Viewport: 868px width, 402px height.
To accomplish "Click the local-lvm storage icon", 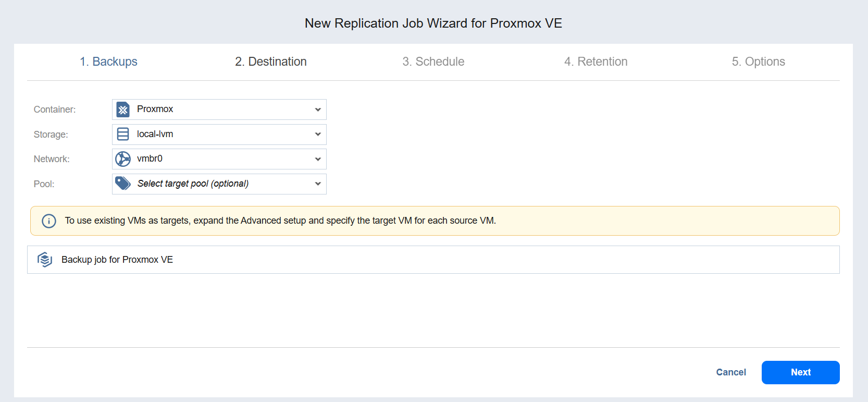I will coord(123,135).
